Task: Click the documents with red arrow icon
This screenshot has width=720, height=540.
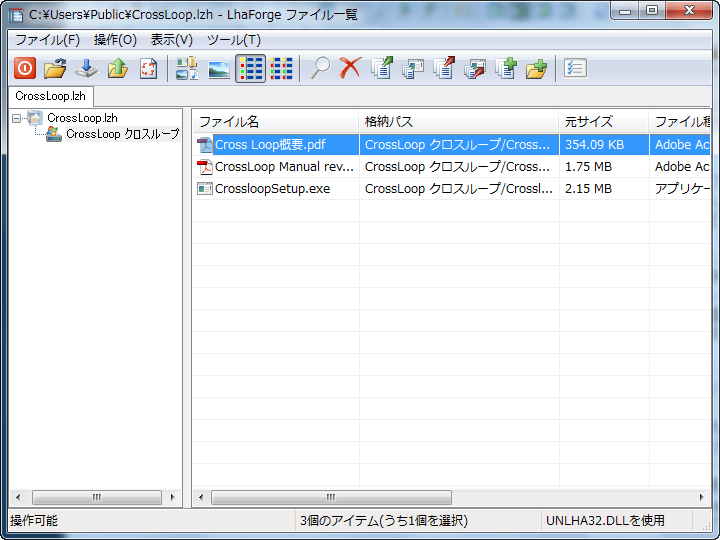Action: pyautogui.click(x=444, y=68)
